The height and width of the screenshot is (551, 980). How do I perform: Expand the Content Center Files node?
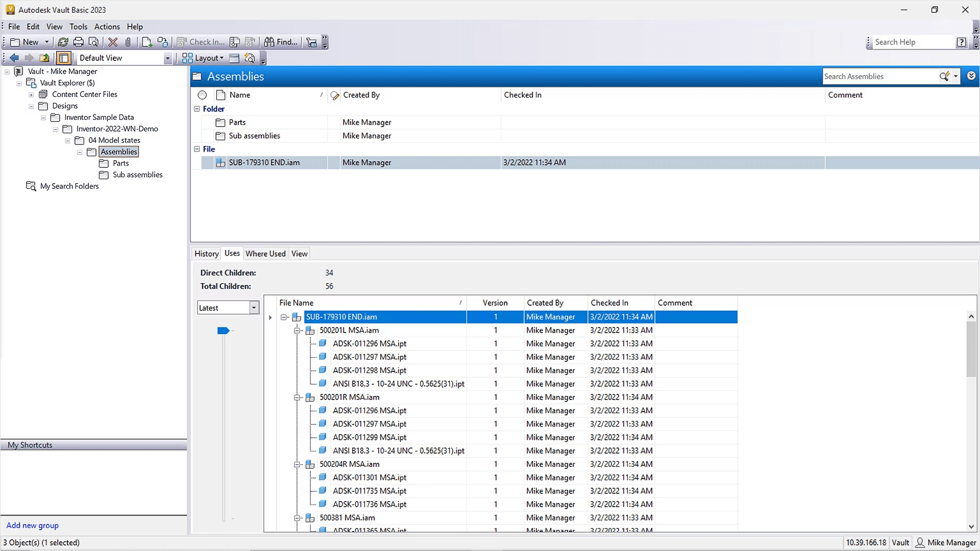pyautogui.click(x=32, y=94)
